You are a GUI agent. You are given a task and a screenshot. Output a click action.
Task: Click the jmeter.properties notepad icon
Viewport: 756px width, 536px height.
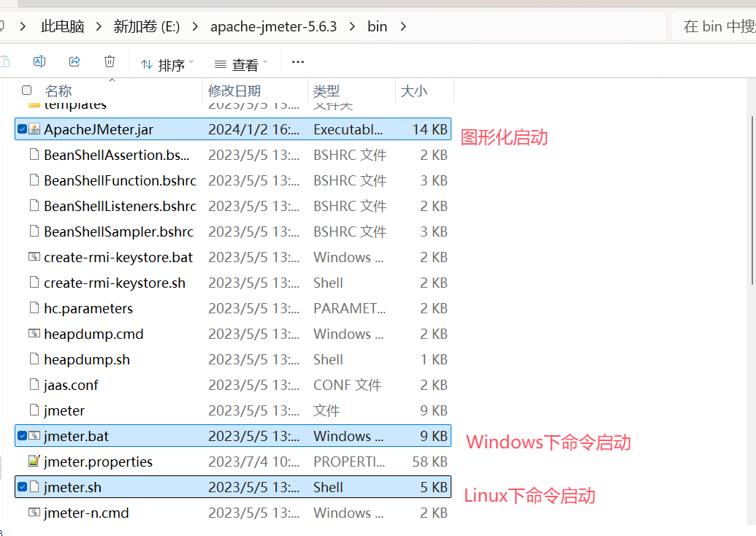34,462
